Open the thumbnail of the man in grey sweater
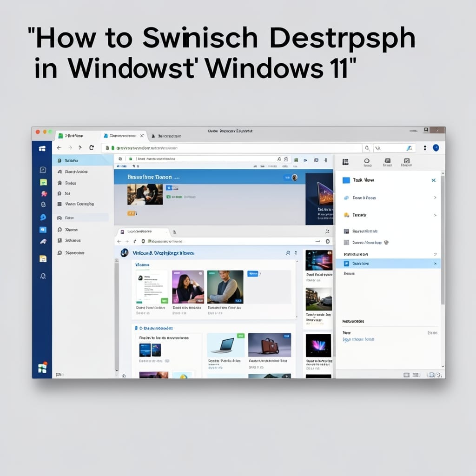 [x=225, y=287]
